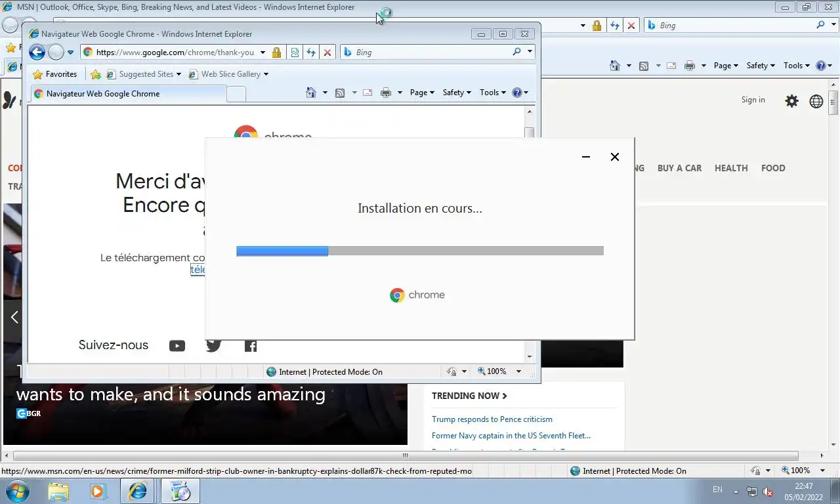Open a new tab in the front IE window
Screen dimensions: 840x504
tap(236, 94)
